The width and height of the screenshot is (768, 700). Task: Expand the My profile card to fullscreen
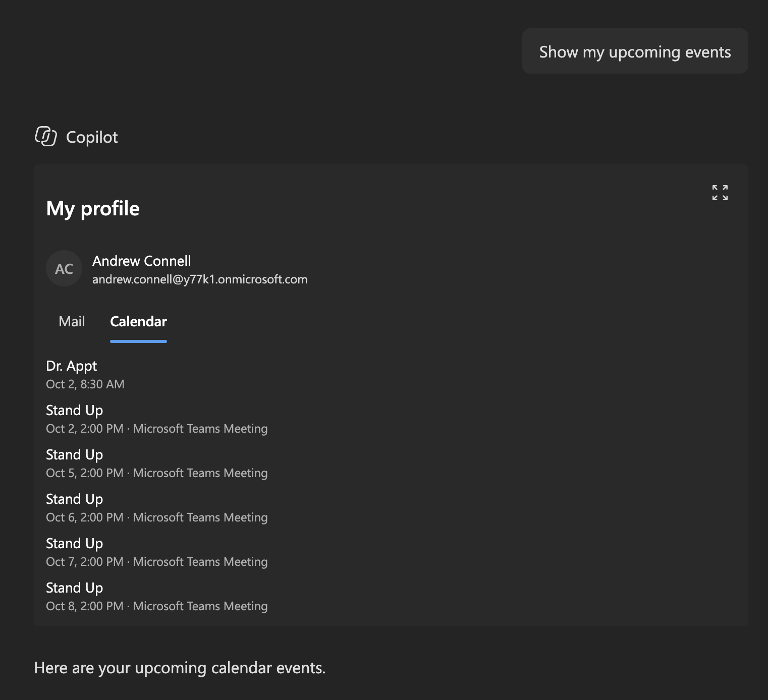(720, 193)
